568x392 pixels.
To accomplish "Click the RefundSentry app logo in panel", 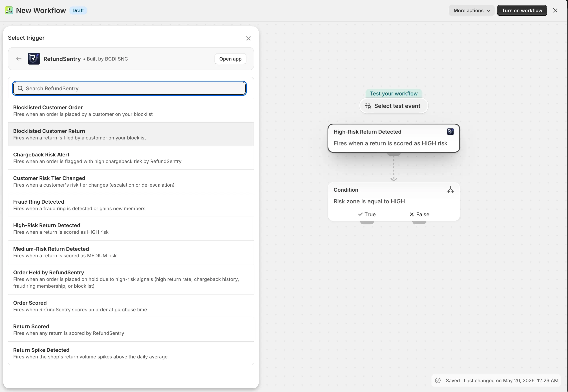I will tap(34, 59).
